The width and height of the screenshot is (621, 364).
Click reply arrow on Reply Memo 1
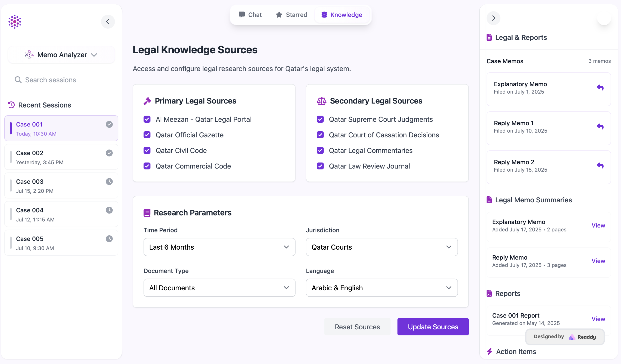tap(600, 127)
